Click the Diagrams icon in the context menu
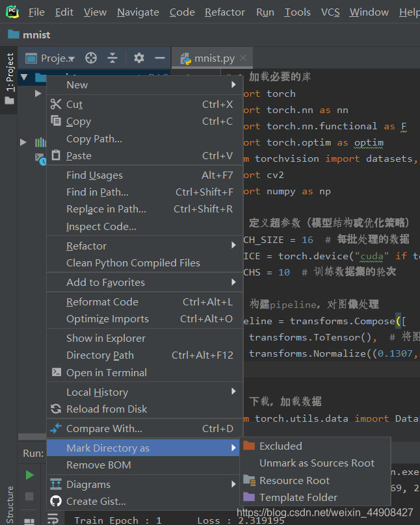This screenshot has width=420, height=525. [x=56, y=484]
